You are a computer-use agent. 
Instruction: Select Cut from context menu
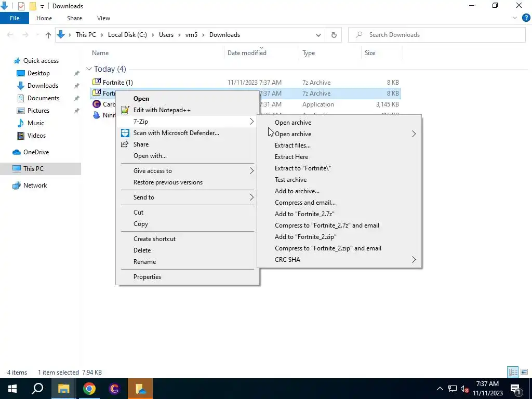(138, 212)
